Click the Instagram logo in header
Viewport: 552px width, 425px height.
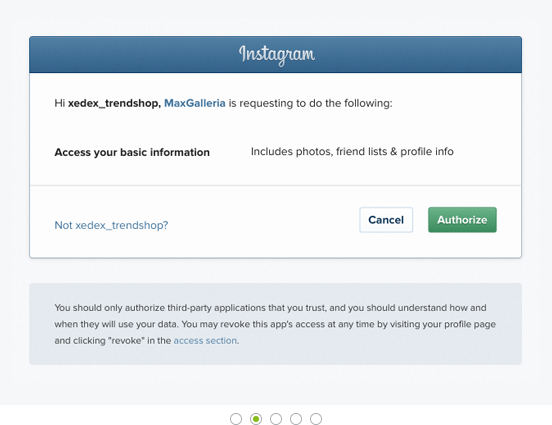(277, 55)
